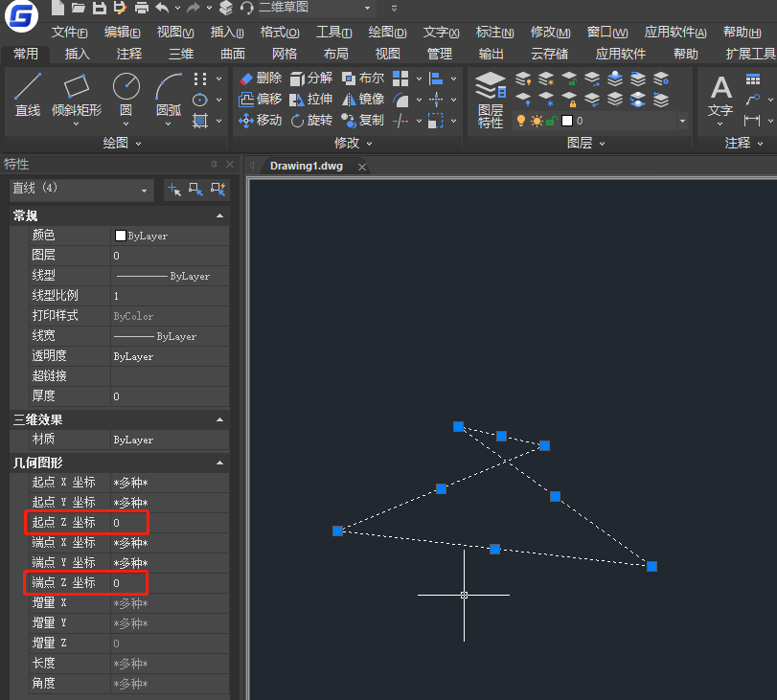This screenshot has height=700, width=777.
Task: Toggle layer 0 lock icon
Action: pyautogui.click(x=552, y=121)
